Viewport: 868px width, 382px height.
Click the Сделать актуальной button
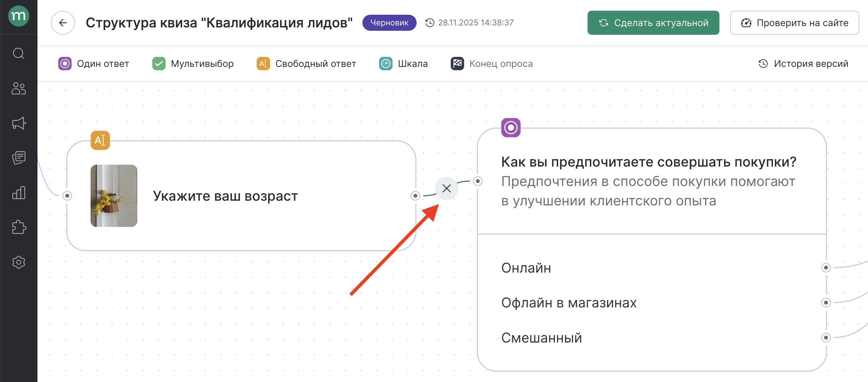point(653,22)
